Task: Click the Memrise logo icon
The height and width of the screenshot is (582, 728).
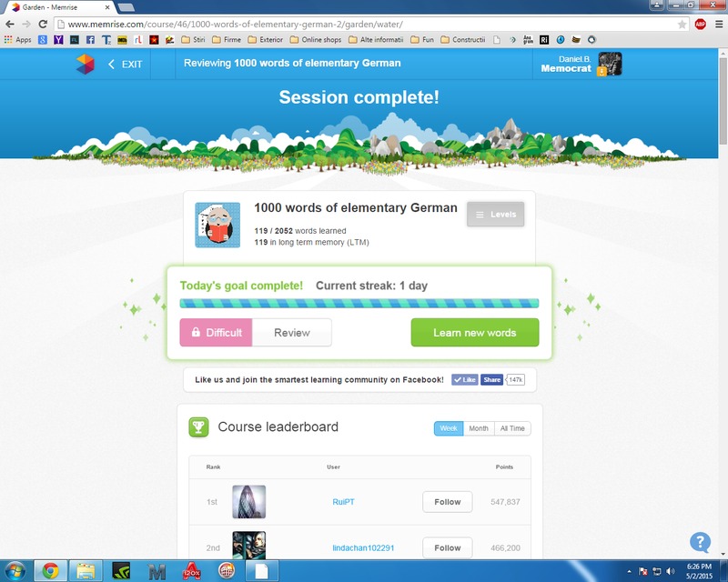Action: click(x=85, y=64)
